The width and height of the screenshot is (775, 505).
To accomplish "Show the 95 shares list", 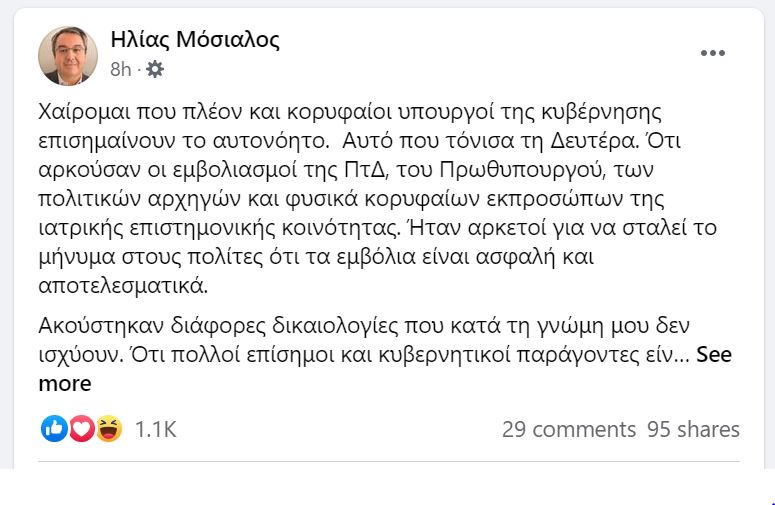I will pos(693,429).
